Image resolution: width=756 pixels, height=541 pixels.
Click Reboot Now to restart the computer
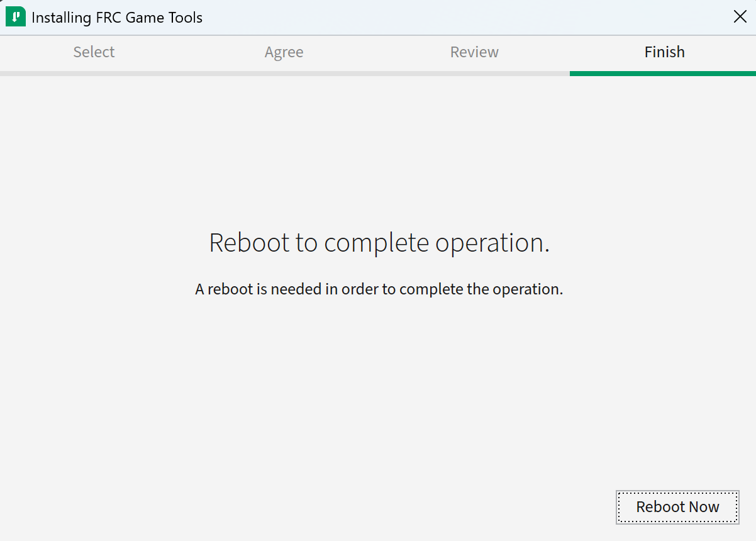(x=677, y=506)
